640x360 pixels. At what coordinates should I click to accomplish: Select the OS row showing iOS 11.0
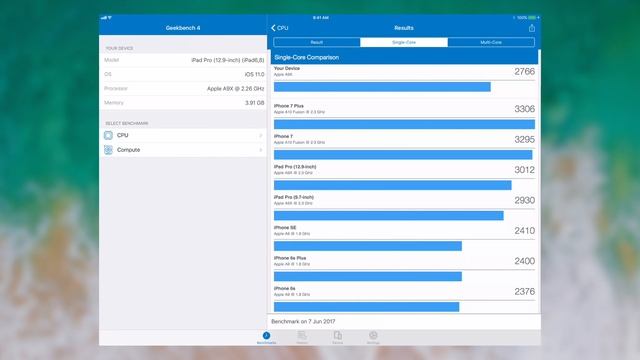[x=183, y=74]
